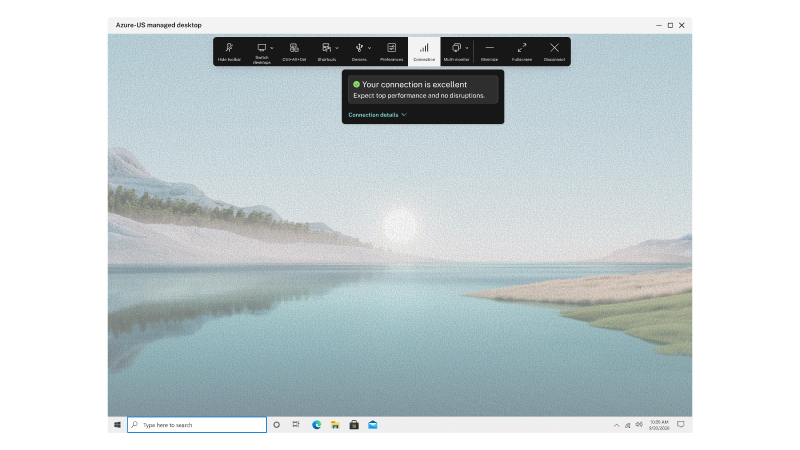Open File Explorer from the taskbar
The image size is (800, 450).
(335, 425)
